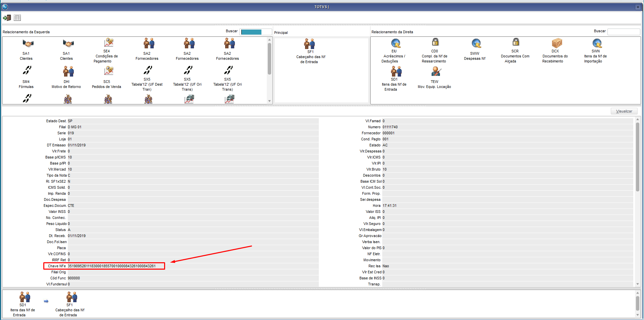Click the table grid icon in toolbar
Viewport: 644px width, 320px height.
(17, 18)
